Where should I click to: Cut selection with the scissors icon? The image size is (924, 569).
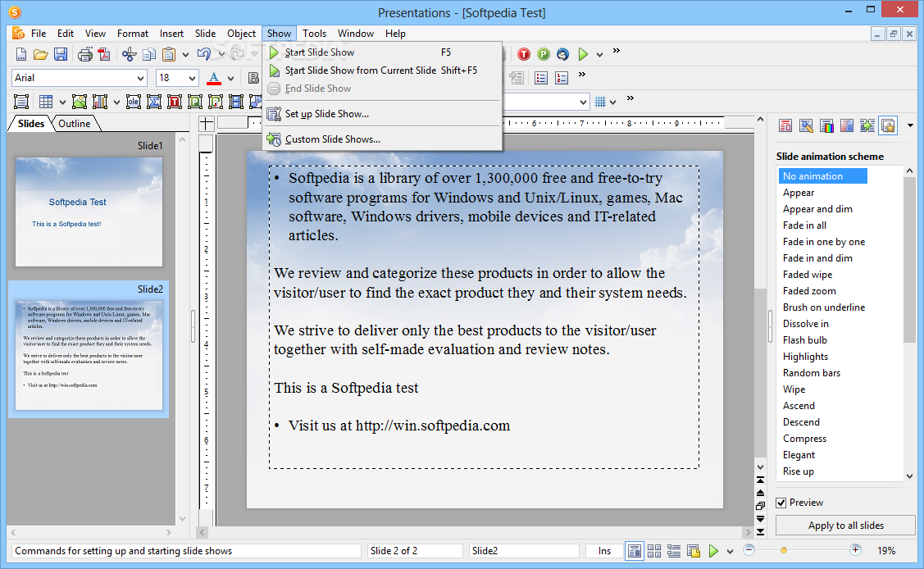pos(129,55)
